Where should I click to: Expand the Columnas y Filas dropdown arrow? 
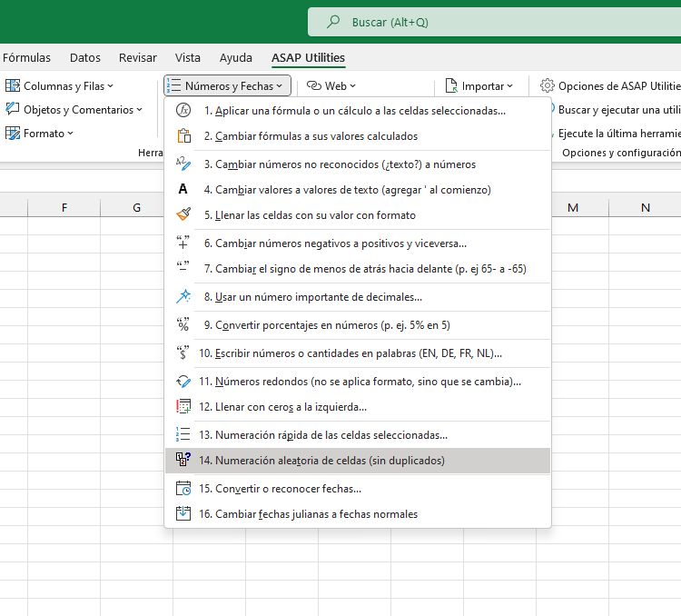[x=110, y=86]
